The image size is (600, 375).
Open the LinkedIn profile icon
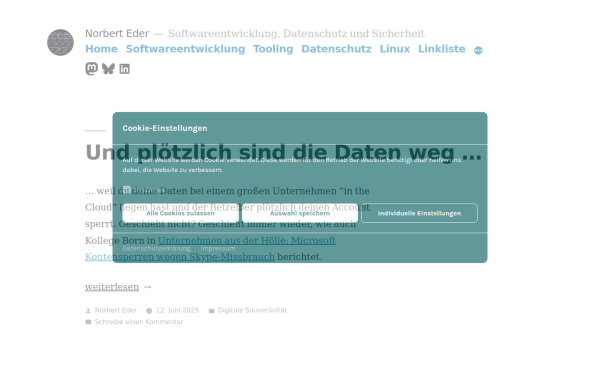[125, 69]
